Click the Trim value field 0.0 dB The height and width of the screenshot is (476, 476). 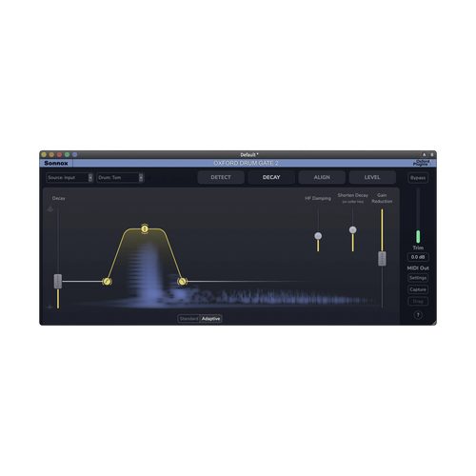pos(418,257)
